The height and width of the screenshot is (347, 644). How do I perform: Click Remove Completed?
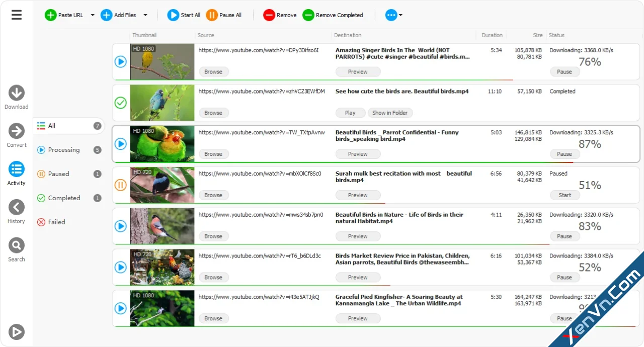333,15
